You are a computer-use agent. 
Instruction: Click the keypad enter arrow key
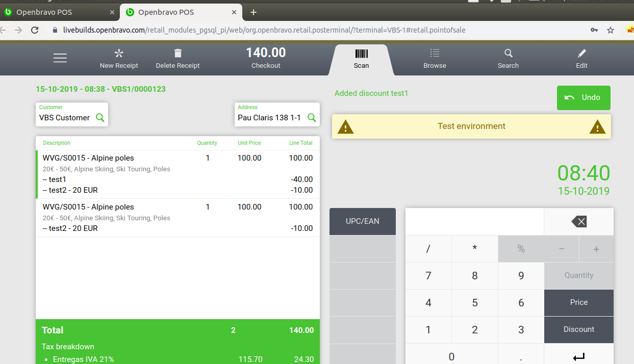[x=579, y=354]
